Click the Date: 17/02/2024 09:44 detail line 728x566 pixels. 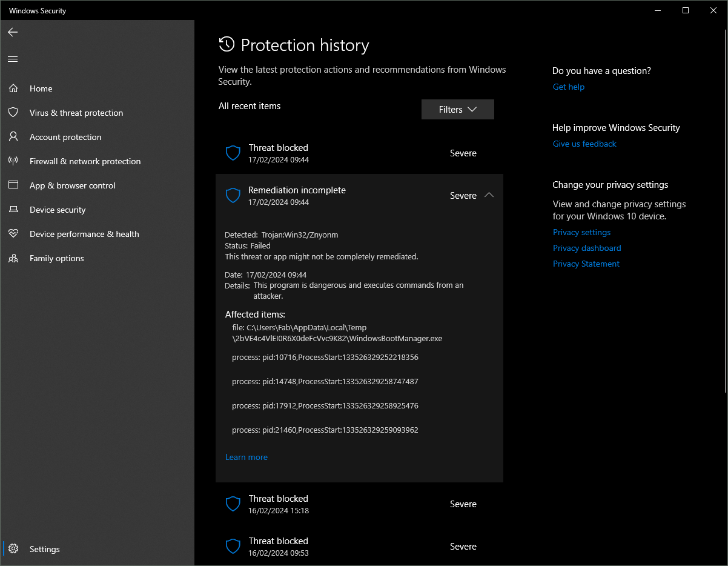pyautogui.click(x=266, y=275)
